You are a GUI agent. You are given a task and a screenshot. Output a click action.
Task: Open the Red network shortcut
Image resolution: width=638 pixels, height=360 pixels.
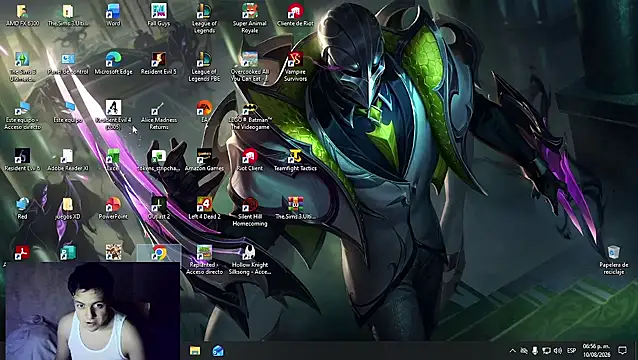click(x=22, y=208)
